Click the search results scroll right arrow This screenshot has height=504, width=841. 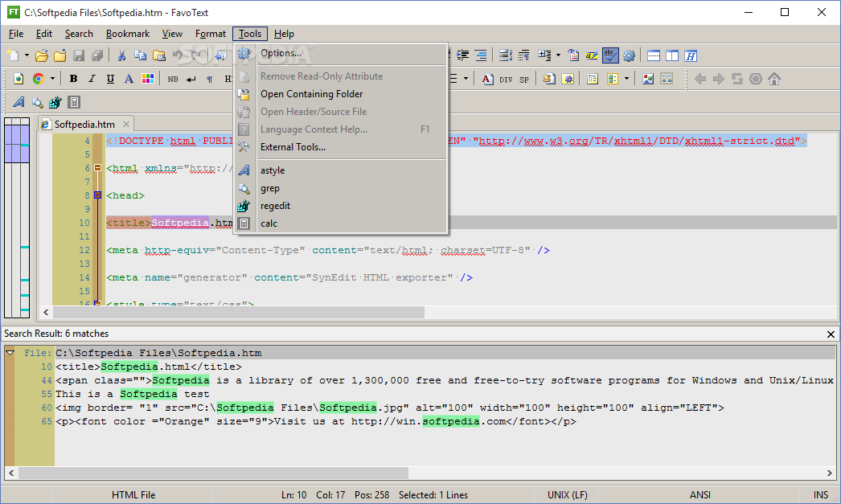click(x=829, y=473)
